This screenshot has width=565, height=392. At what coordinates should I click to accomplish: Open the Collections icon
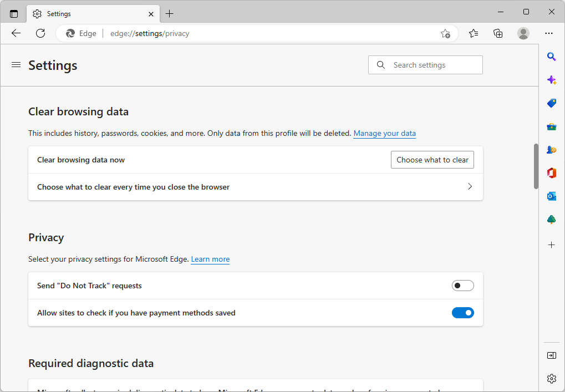point(498,33)
